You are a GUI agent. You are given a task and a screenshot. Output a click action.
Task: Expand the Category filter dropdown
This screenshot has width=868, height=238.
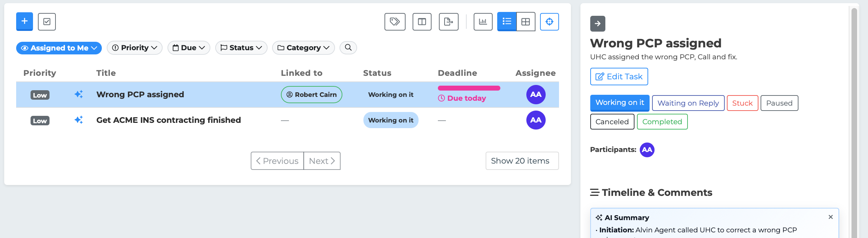(x=303, y=48)
